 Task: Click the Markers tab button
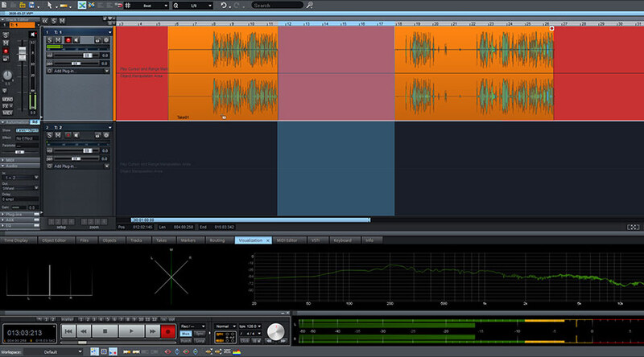pyautogui.click(x=188, y=240)
